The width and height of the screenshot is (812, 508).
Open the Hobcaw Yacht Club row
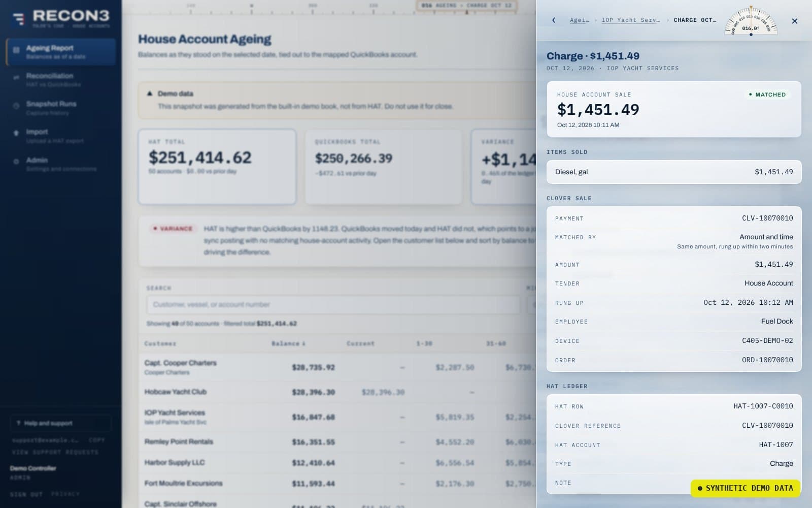[x=337, y=392]
